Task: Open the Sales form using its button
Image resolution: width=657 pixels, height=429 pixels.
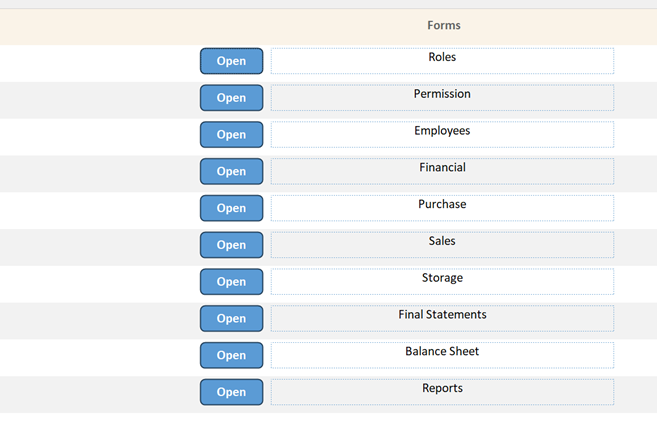Action: click(231, 245)
